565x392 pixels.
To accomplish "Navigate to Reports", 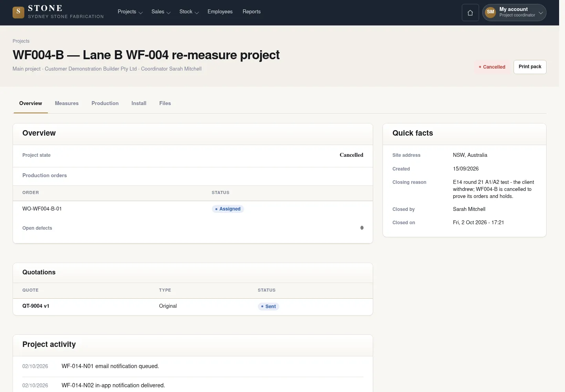I will tap(252, 12).
